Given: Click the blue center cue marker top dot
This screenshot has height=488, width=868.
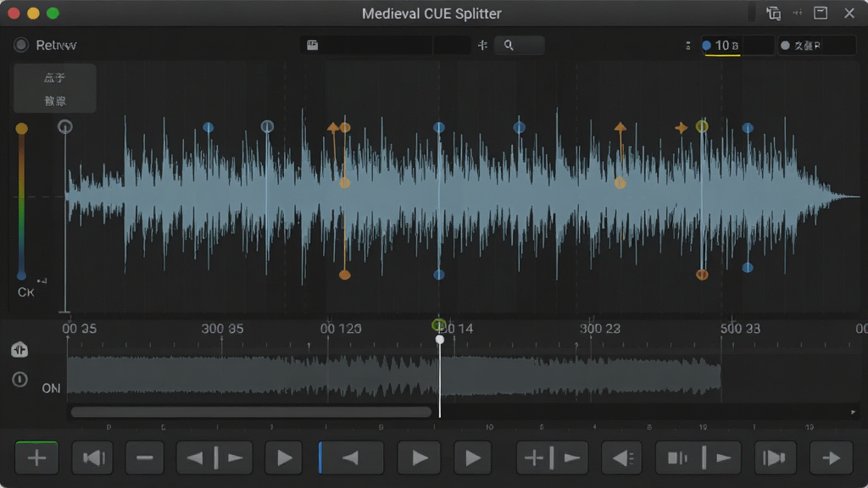Looking at the screenshot, I should pyautogui.click(x=439, y=127).
